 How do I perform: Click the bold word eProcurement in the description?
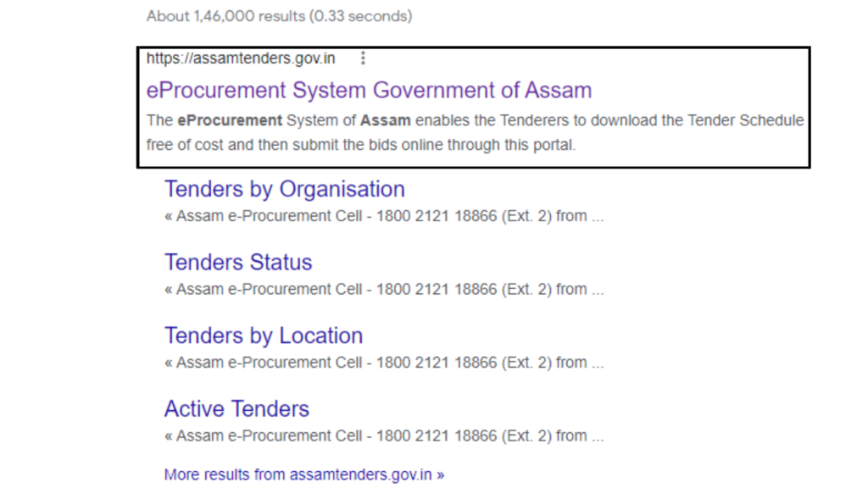coord(230,120)
